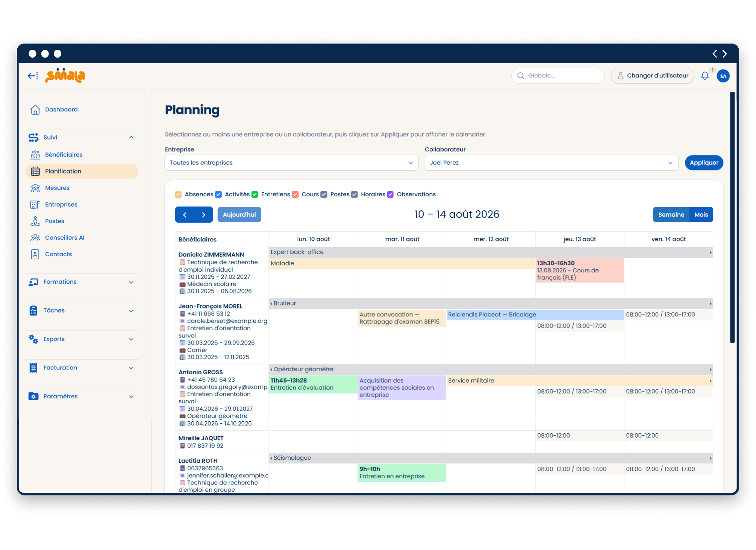Open the 11h45-13h28 Entretien d'évaluation event
This screenshot has height=550, width=756.
314,384
